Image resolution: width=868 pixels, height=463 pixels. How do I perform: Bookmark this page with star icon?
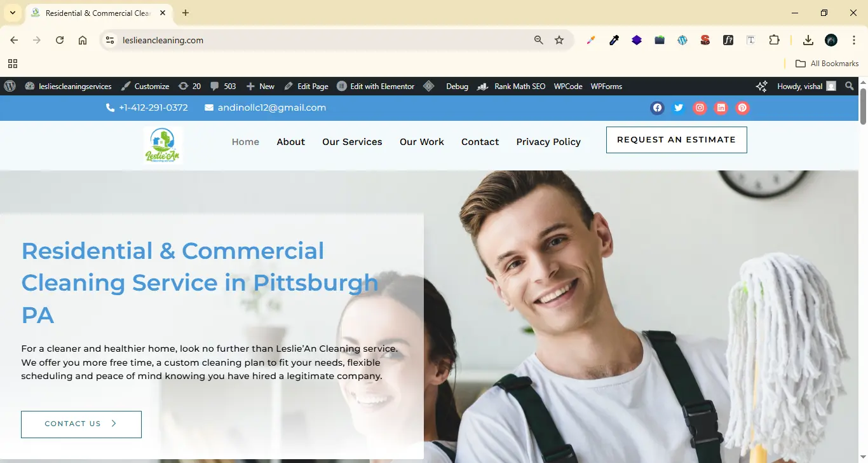click(x=559, y=40)
